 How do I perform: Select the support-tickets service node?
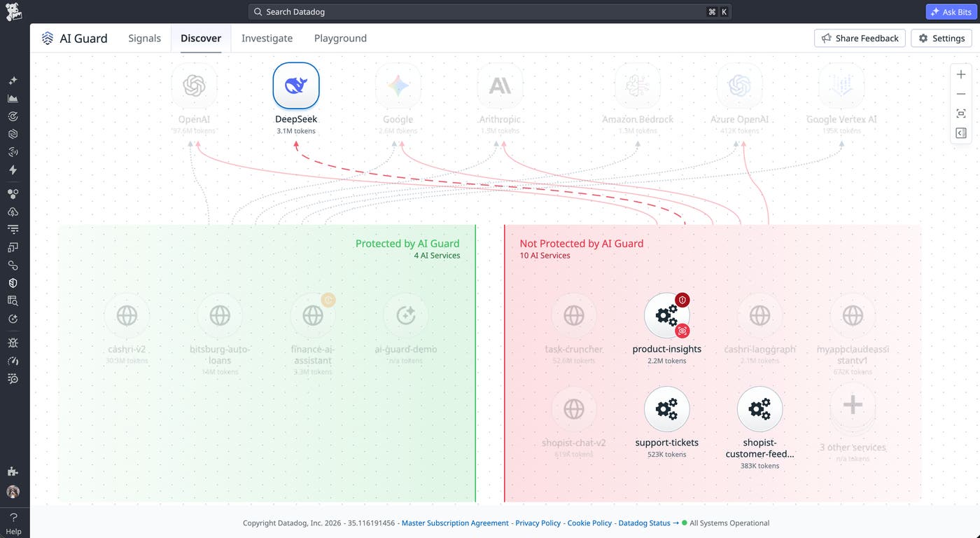(666, 408)
